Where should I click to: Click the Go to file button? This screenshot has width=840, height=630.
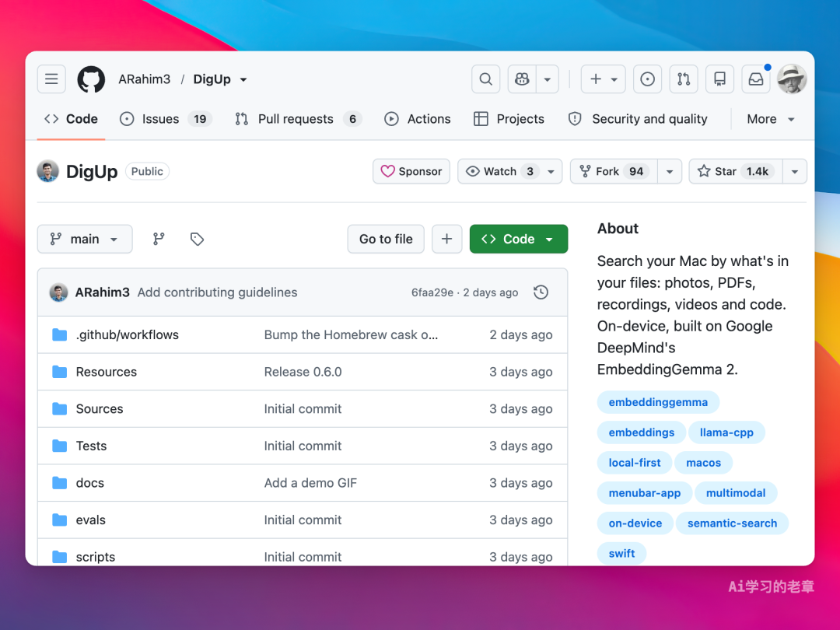click(x=386, y=239)
